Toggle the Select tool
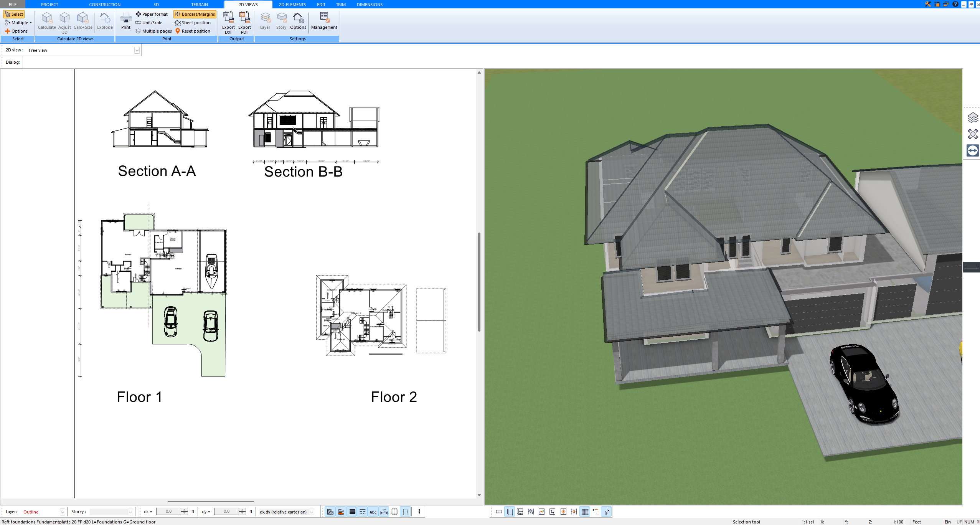Viewport: 980px width, 525px height. (x=14, y=14)
